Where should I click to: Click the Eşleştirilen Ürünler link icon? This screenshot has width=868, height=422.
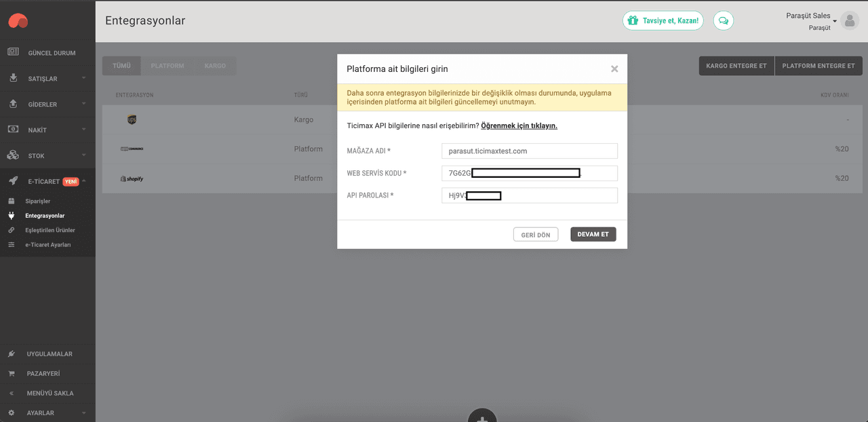click(x=11, y=230)
